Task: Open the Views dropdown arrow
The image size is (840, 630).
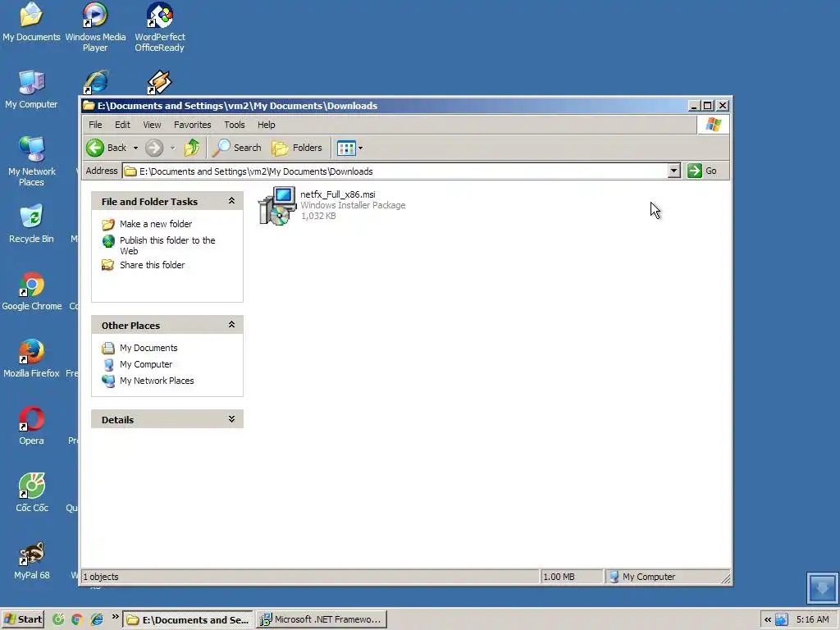Action: click(x=361, y=148)
